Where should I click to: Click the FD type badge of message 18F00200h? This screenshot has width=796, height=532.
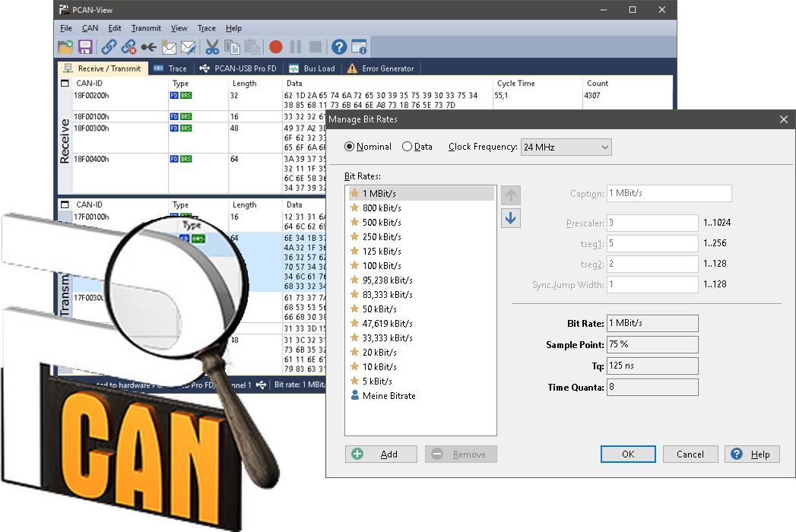(174, 96)
